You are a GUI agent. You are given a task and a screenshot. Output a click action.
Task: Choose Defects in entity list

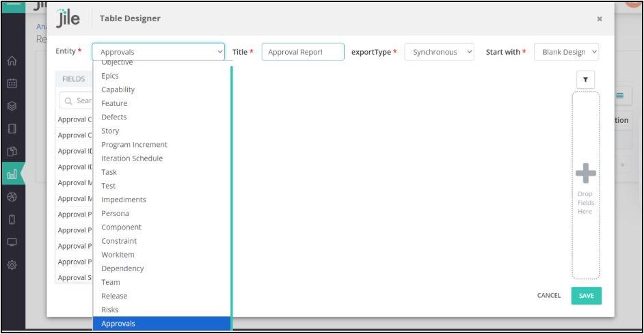point(161,117)
